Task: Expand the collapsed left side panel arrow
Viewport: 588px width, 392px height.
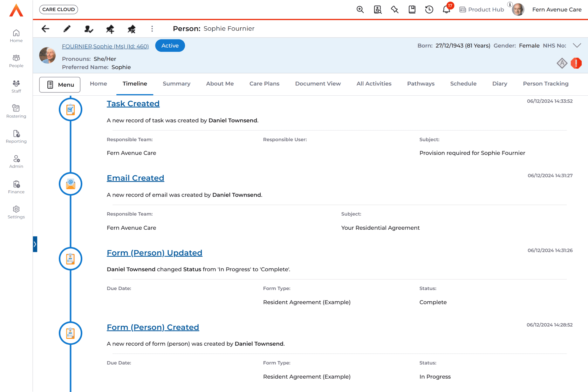Action: point(35,244)
